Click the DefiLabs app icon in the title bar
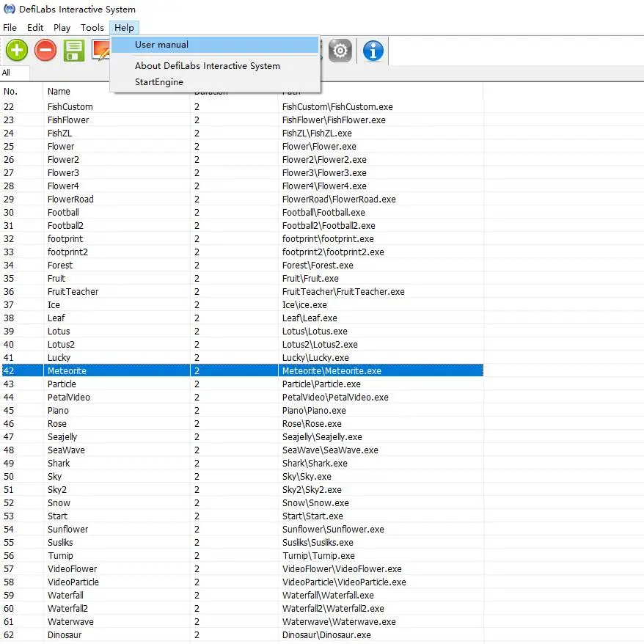 [9, 9]
